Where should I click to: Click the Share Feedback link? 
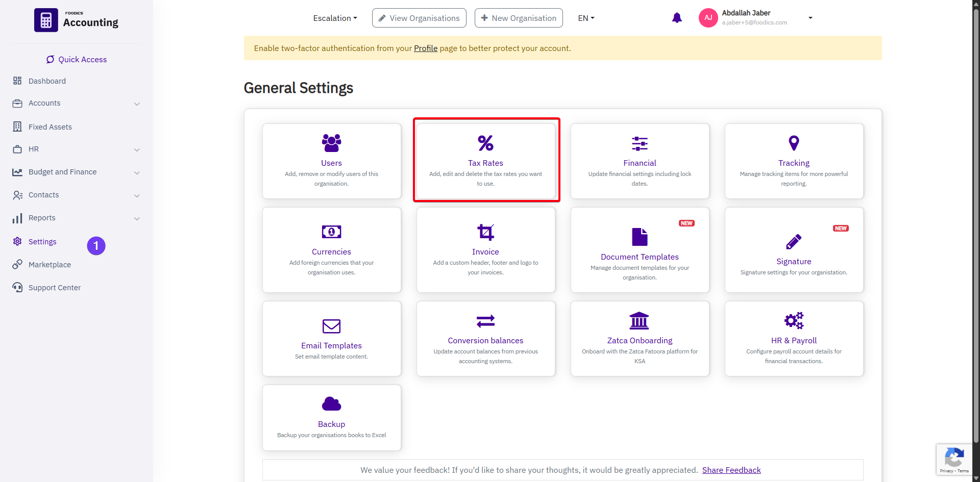point(731,470)
